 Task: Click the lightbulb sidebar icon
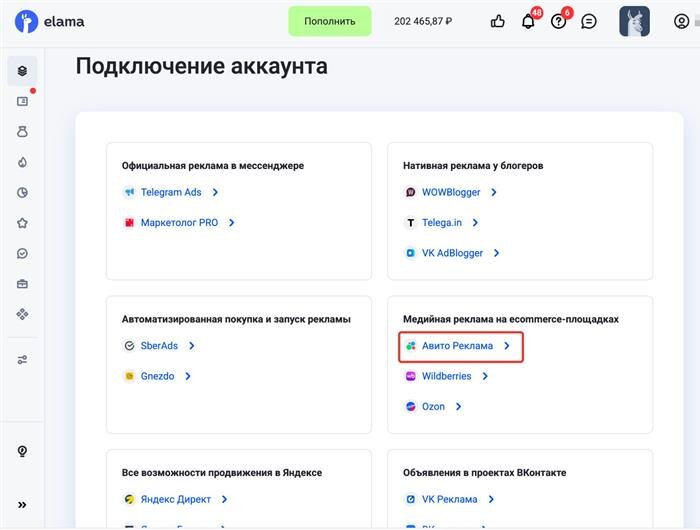click(22, 451)
